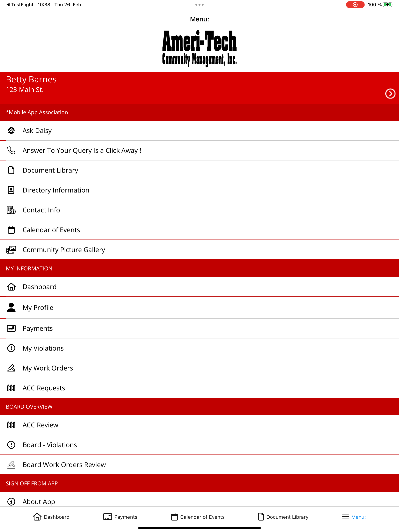Tap the photo gallery icon for Community Picture Gallery
The height and width of the screenshot is (532, 399).
[x=11, y=250]
